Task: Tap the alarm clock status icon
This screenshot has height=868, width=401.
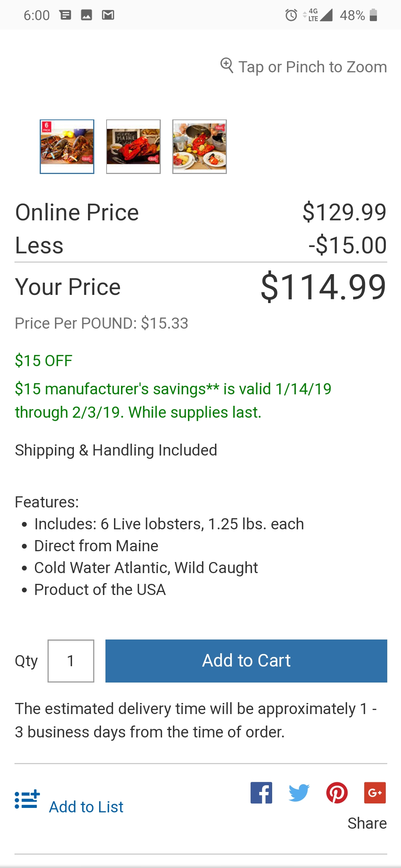Action: (x=291, y=15)
